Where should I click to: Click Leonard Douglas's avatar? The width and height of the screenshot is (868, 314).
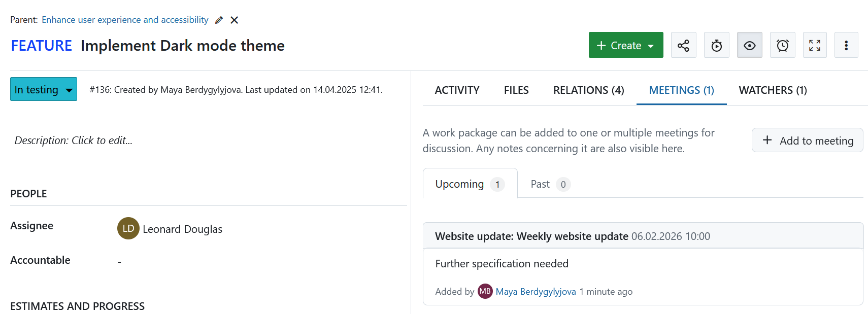(x=128, y=229)
